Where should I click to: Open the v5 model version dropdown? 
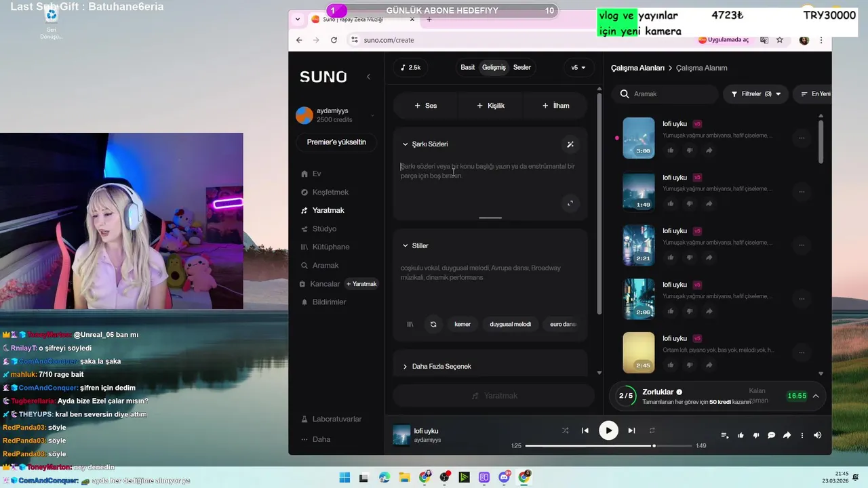pos(578,67)
